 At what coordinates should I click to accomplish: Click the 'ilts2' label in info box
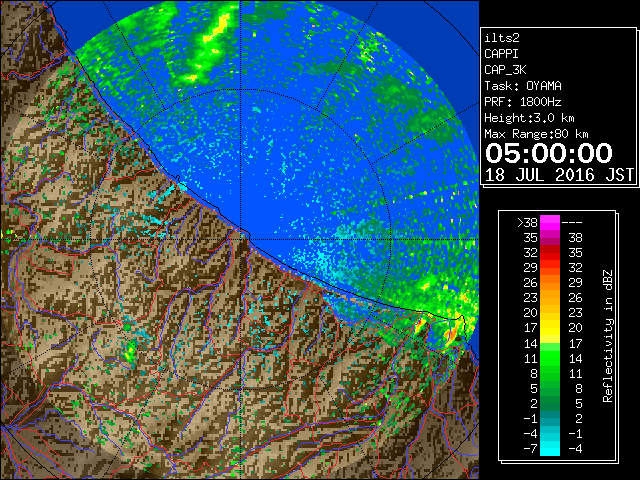502,38
